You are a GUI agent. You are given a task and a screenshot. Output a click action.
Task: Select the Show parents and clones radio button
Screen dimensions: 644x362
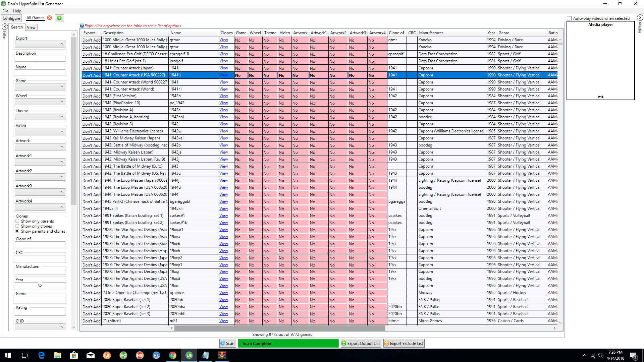17,231
